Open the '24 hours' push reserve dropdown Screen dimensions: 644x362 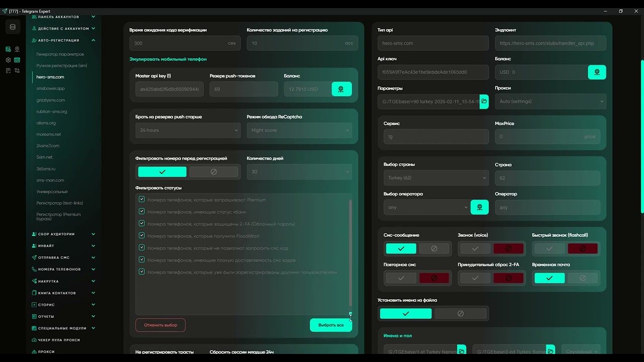tap(188, 130)
